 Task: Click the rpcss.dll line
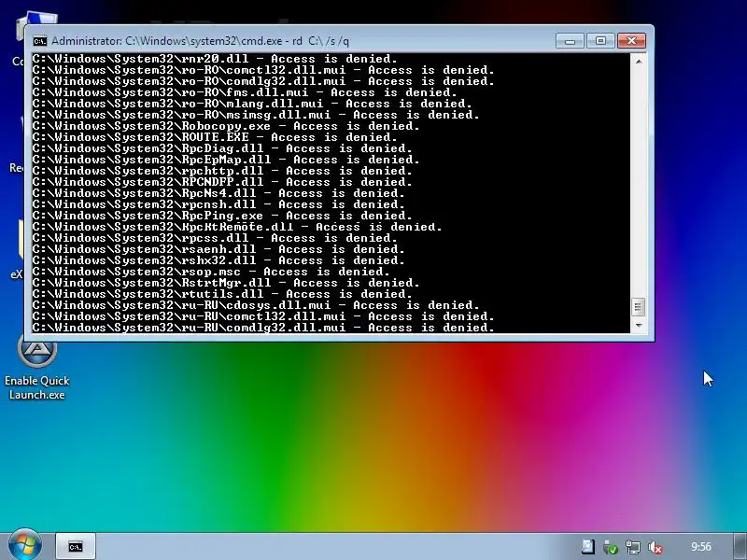(x=215, y=238)
